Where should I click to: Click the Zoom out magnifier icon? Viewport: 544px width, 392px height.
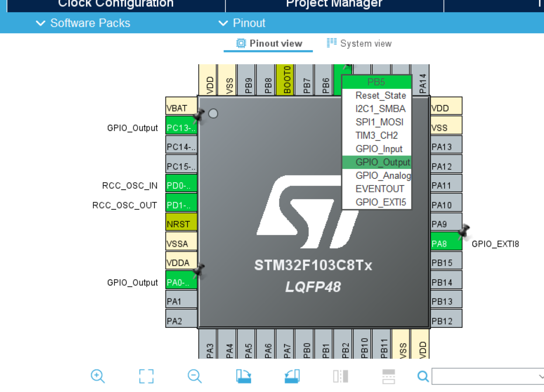click(195, 376)
